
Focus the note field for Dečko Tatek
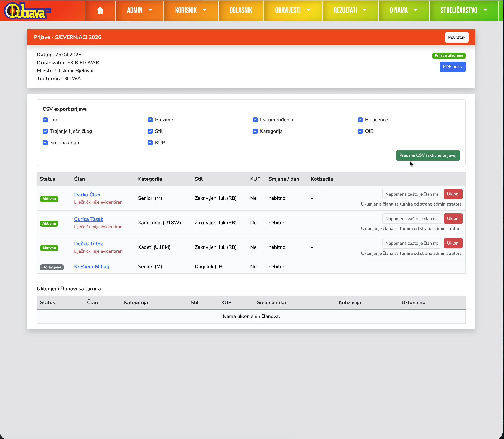click(x=411, y=243)
